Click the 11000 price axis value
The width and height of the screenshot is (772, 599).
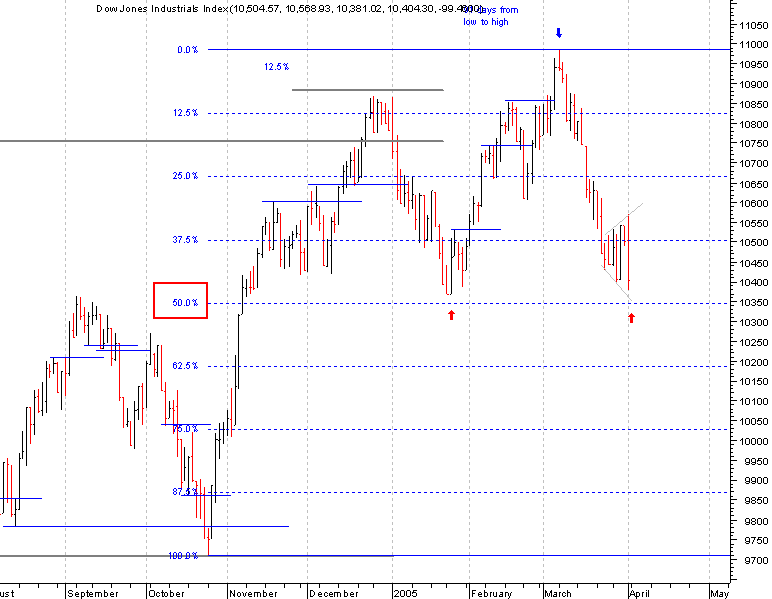(x=753, y=45)
